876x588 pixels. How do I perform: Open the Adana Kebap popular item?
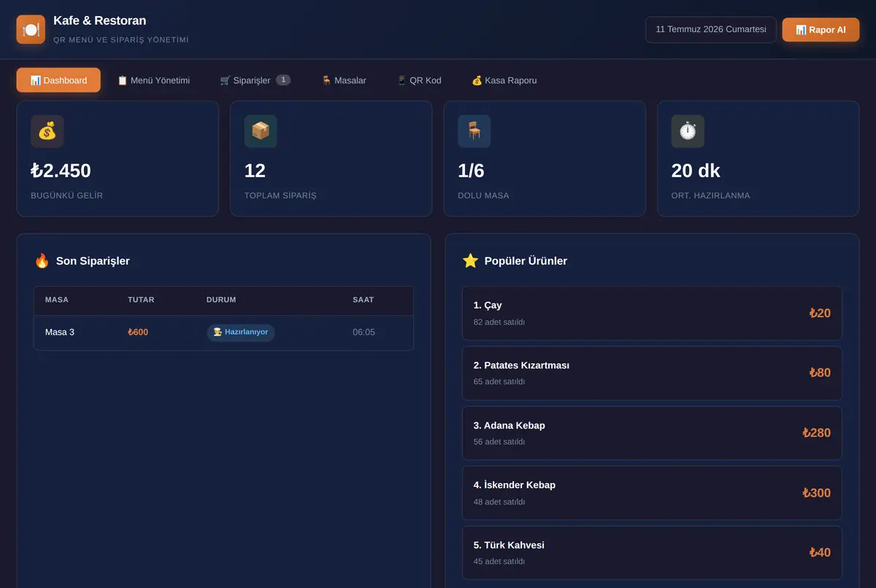(x=652, y=433)
